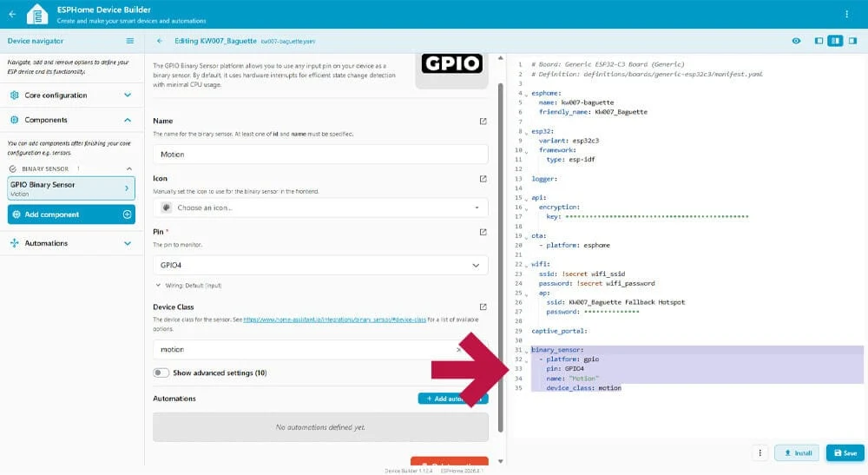Click the kw007-baguette.yaml filename label

pyautogui.click(x=288, y=42)
